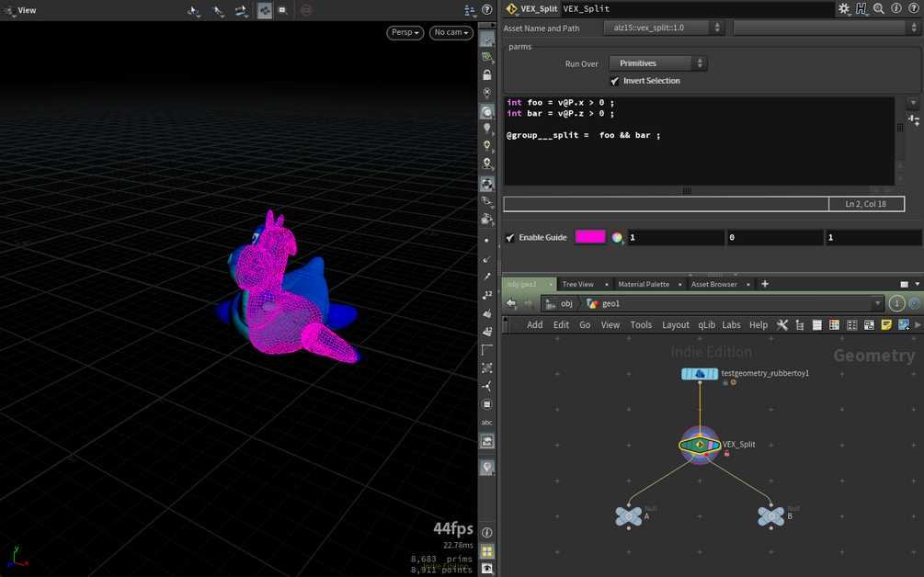Open the Tools menu in network editor

(641, 325)
